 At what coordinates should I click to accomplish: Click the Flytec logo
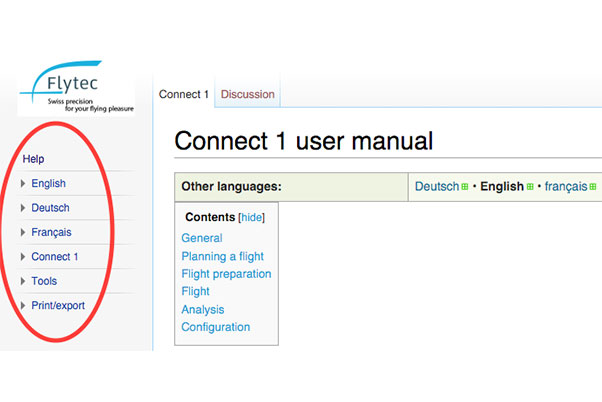[x=76, y=88]
